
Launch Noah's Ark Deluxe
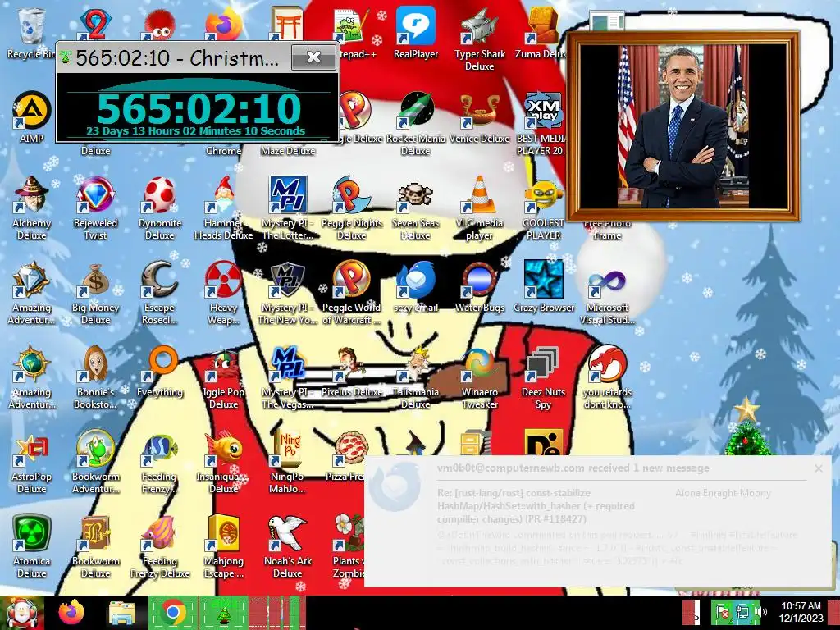[x=288, y=547]
